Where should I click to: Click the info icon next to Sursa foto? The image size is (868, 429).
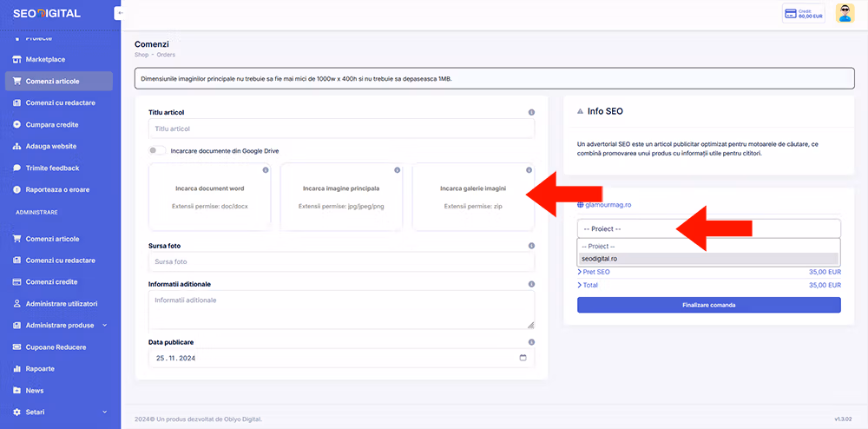(531, 246)
